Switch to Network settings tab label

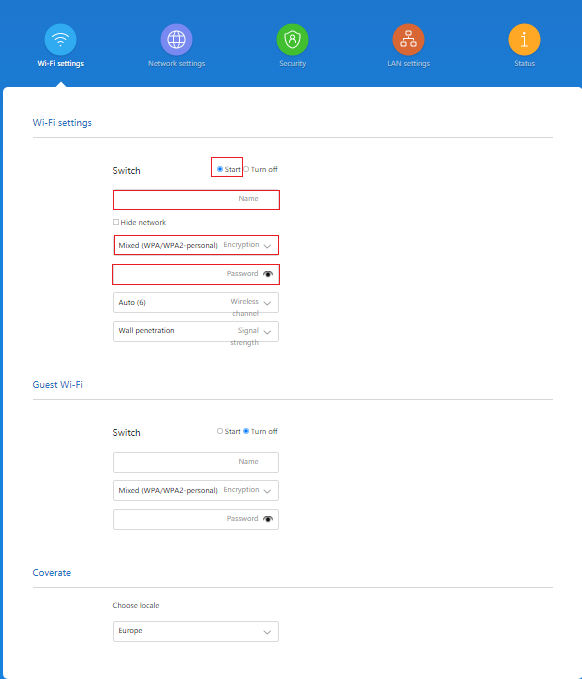click(x=176, y=64)
